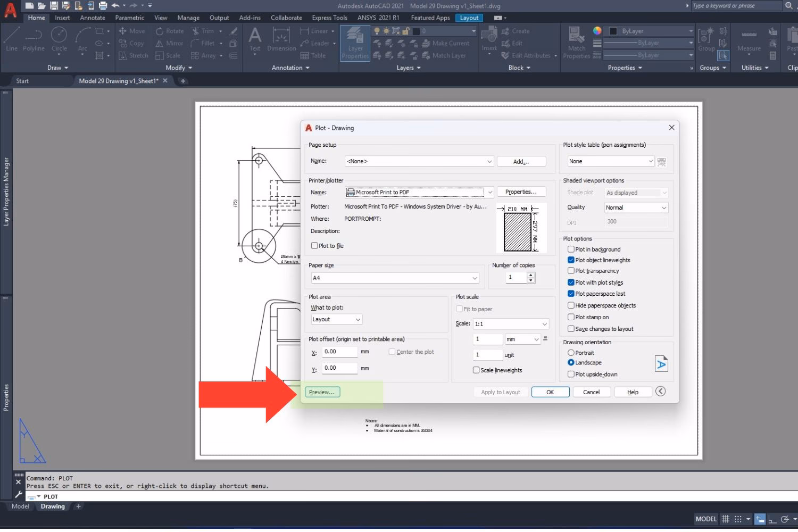Click the plot style table editor icon
This screenshot has height=532, width=798.
click(x=662, y=162)
